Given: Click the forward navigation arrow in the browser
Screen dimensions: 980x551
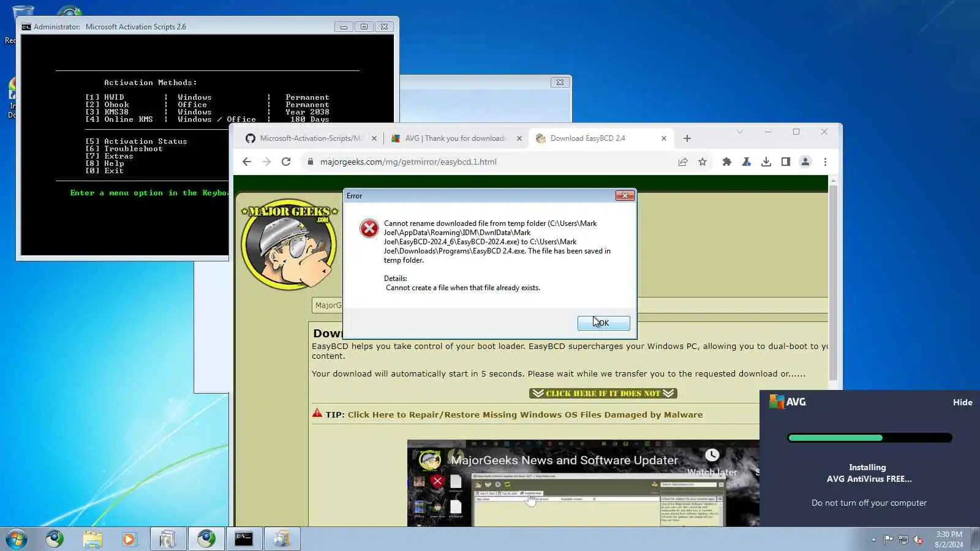Looking at the screenshot, I should [x=266, y=162].
